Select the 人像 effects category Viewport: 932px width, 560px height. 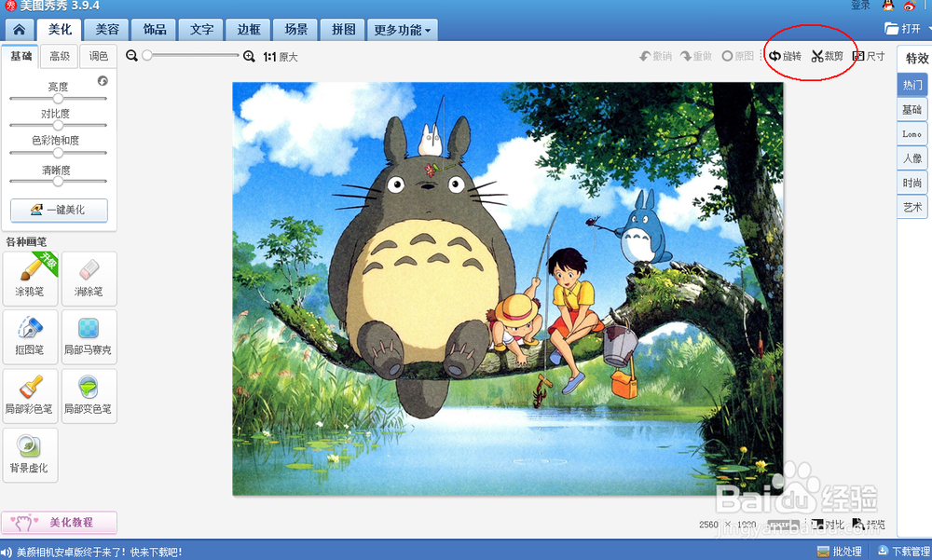coord(911,158)
